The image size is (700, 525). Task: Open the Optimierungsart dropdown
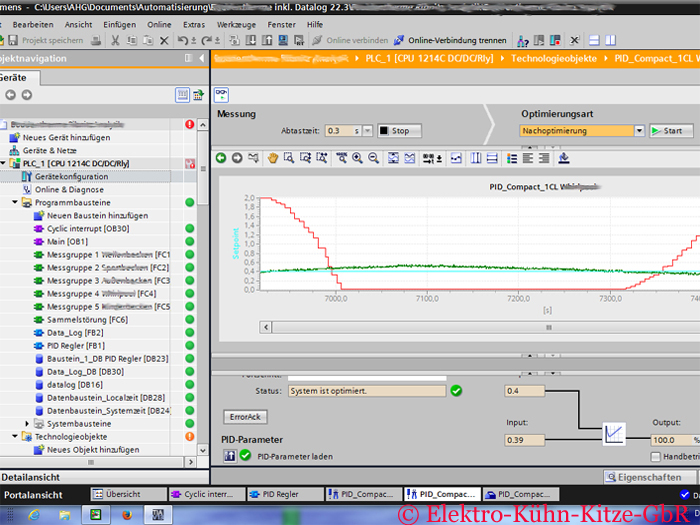click(x=639, y=131)
